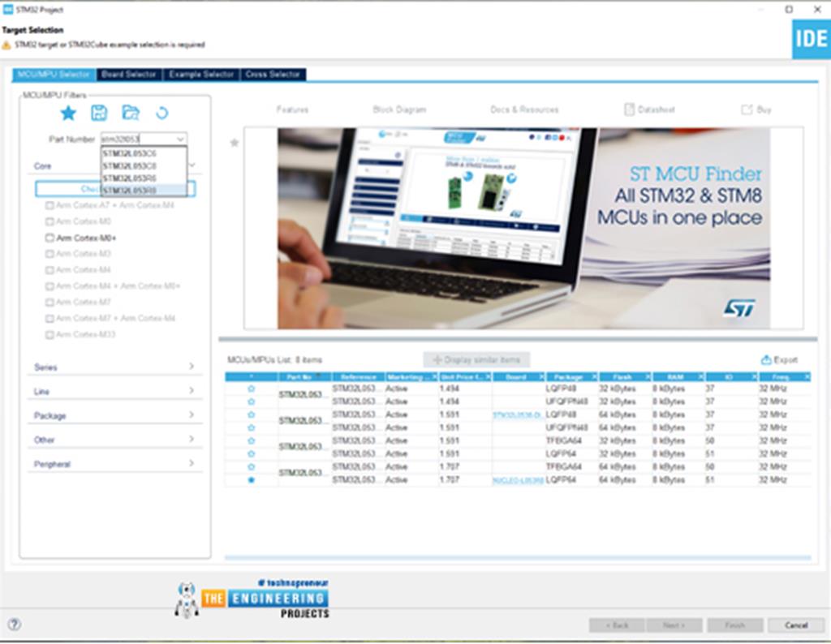Click the save filters floppy disk icon
Viewport: 831px width, 644px height.
[x=99, y=113]
